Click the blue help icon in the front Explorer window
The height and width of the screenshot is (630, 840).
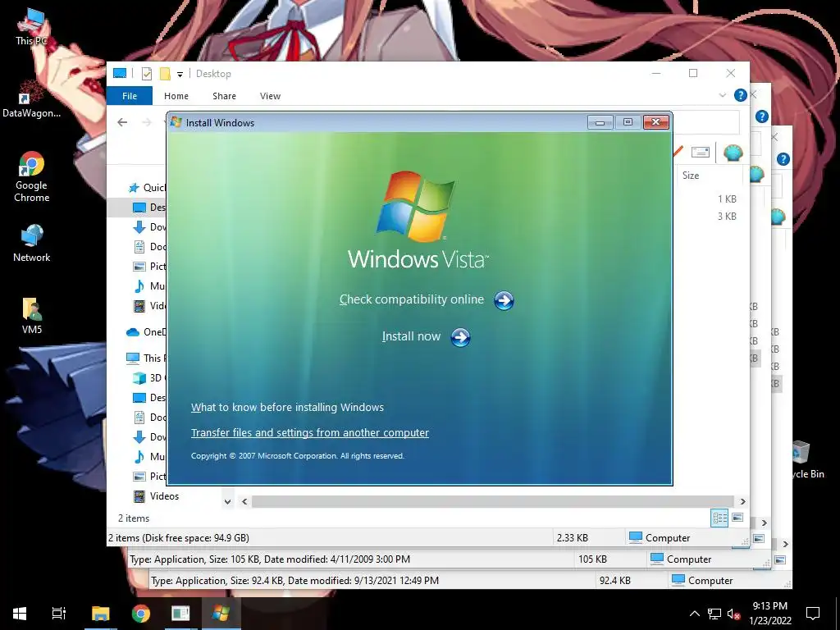[x=741, y=95]
